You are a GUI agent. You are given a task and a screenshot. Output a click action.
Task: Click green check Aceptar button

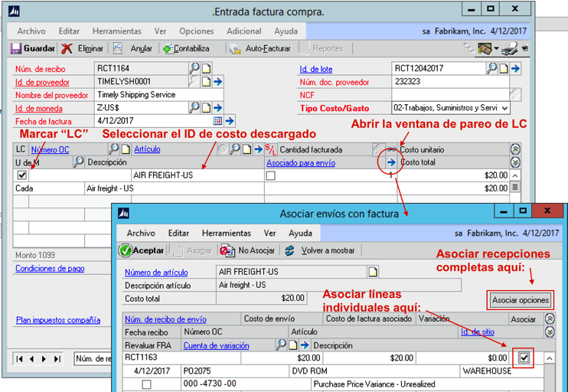[142, 250]
